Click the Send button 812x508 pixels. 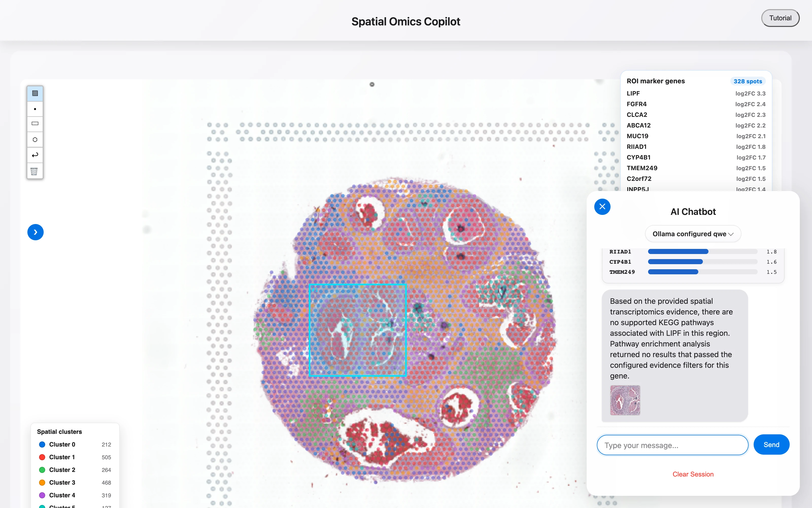point(771,444)
